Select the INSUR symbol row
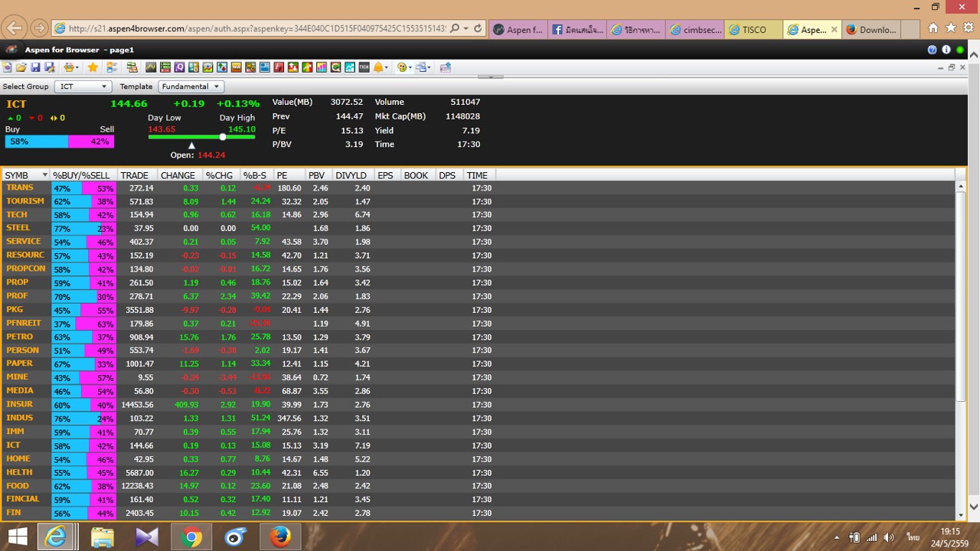This screenshot has width=980, height=551. click(479, 405)
